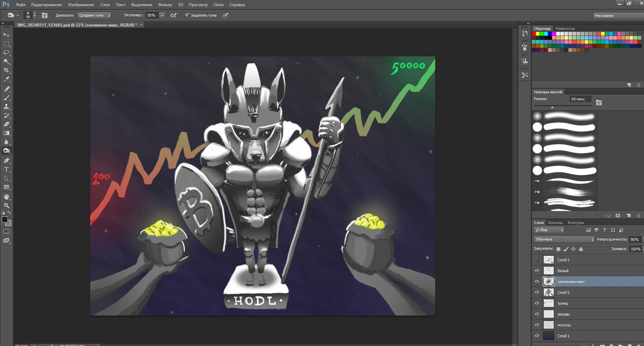
Task: Open the 'Рисование' workspace dropdown
Action: [x=618, y=16]
